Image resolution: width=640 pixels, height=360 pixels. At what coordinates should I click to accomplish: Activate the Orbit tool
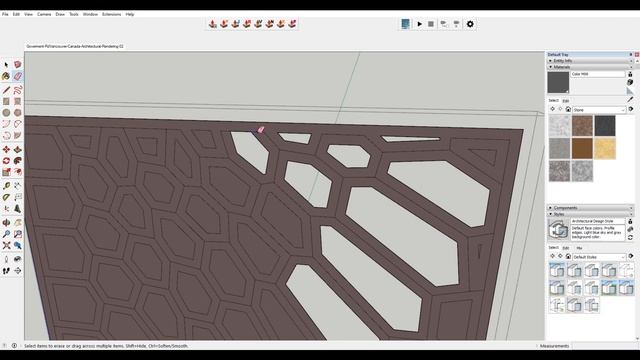click(6, 222)
